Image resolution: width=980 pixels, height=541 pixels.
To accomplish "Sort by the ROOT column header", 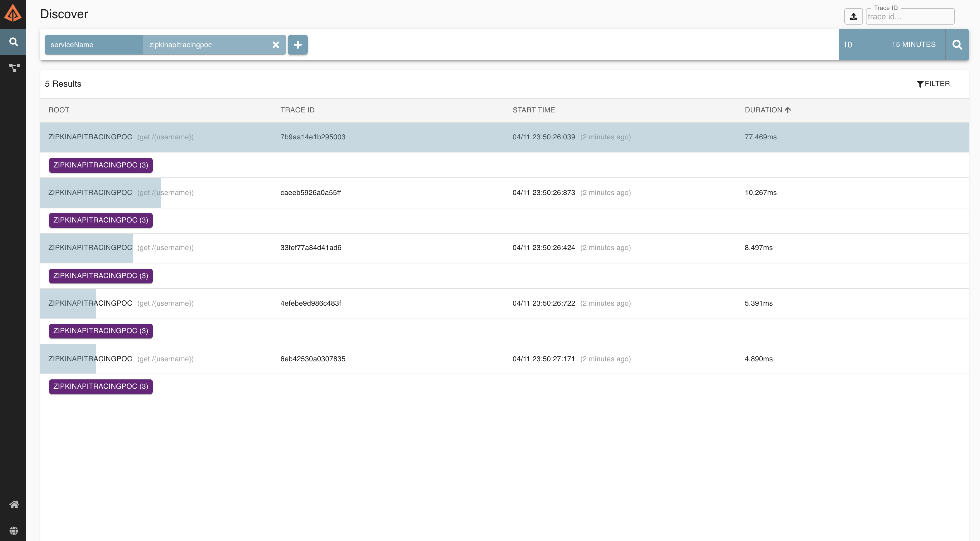I will click(59, 110).
